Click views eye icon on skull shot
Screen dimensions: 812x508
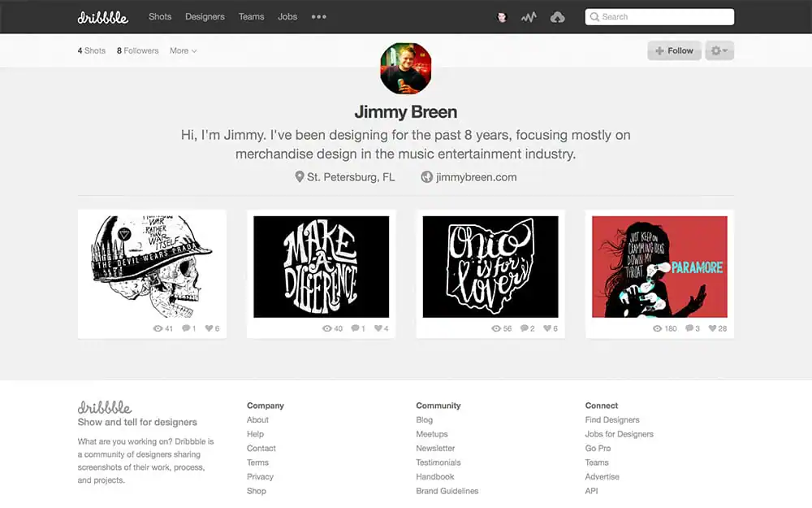158,328
